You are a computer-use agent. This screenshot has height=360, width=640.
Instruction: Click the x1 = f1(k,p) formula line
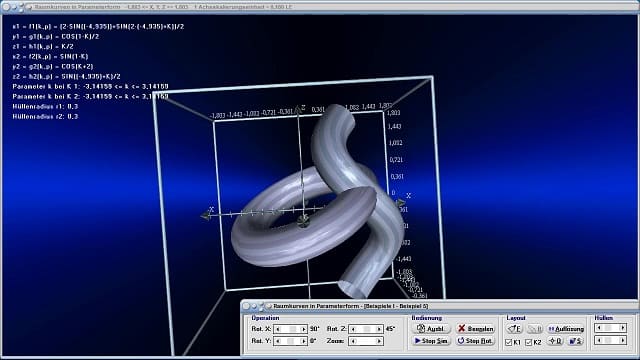[x=98, y=26]
